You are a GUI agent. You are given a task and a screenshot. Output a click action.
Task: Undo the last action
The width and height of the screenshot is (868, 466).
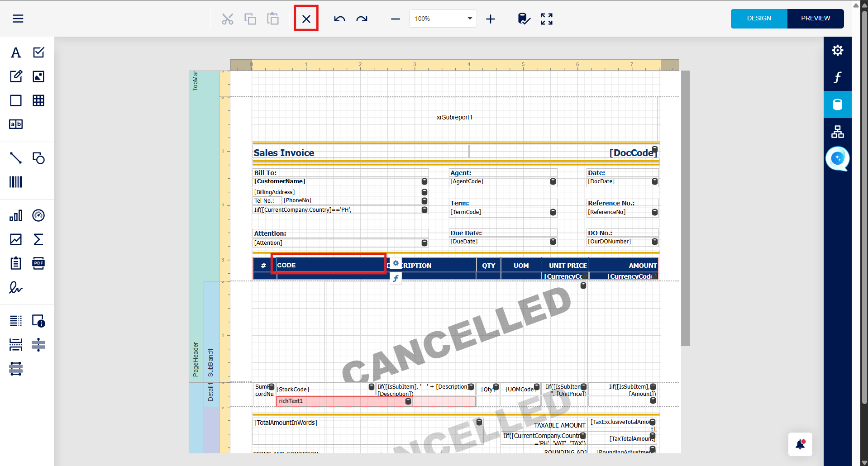[339, 19]
